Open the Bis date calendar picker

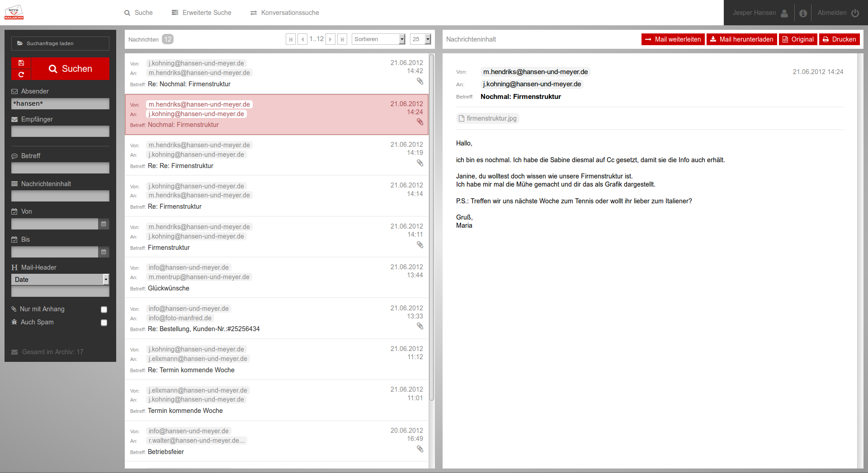click(104, 252)
